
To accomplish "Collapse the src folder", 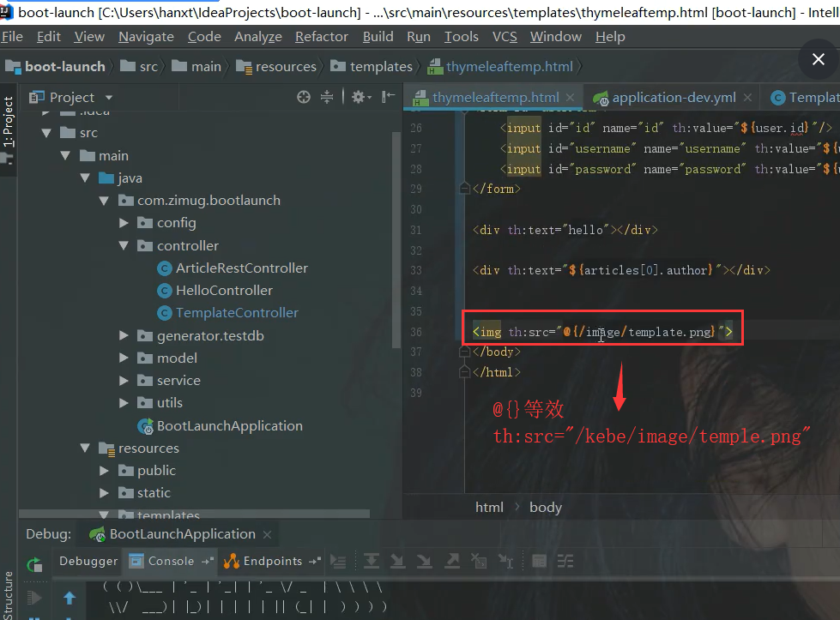I will pyautogui.click(x=46, y=133).
